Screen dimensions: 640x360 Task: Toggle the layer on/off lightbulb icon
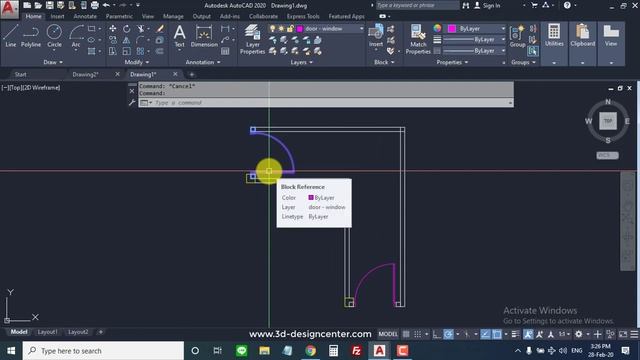272,29
